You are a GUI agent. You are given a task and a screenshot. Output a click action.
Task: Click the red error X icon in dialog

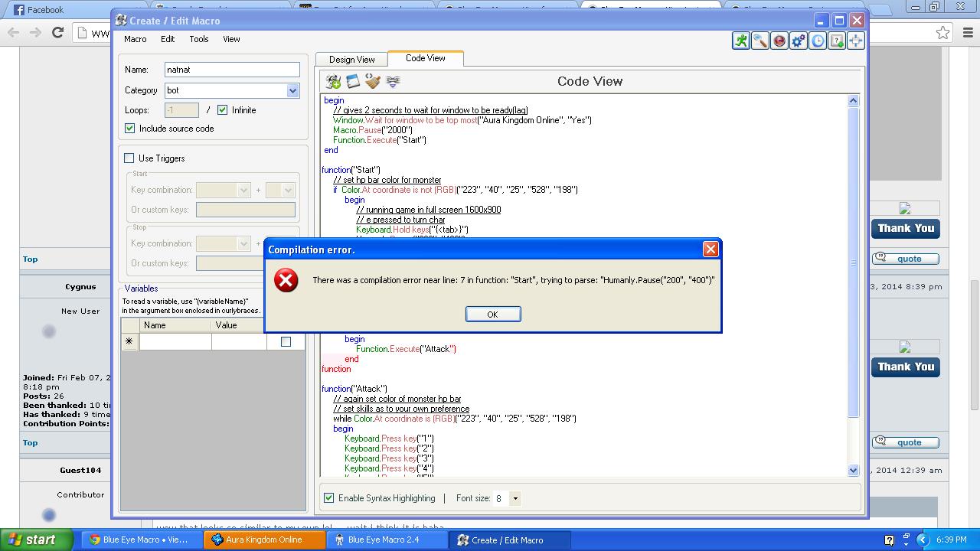pyautogui.click(x=286, y=280)
